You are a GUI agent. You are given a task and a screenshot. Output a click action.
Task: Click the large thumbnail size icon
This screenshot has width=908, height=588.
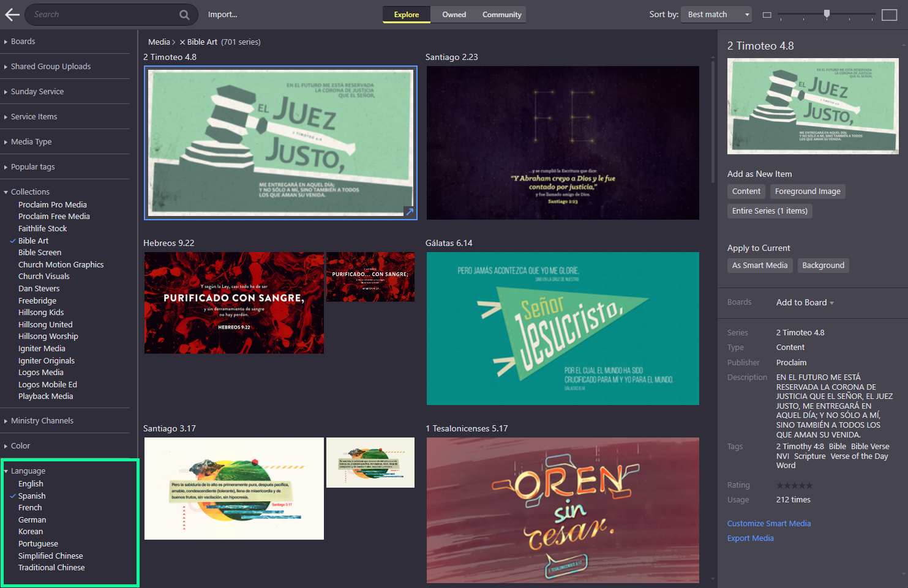click(889, 15)
